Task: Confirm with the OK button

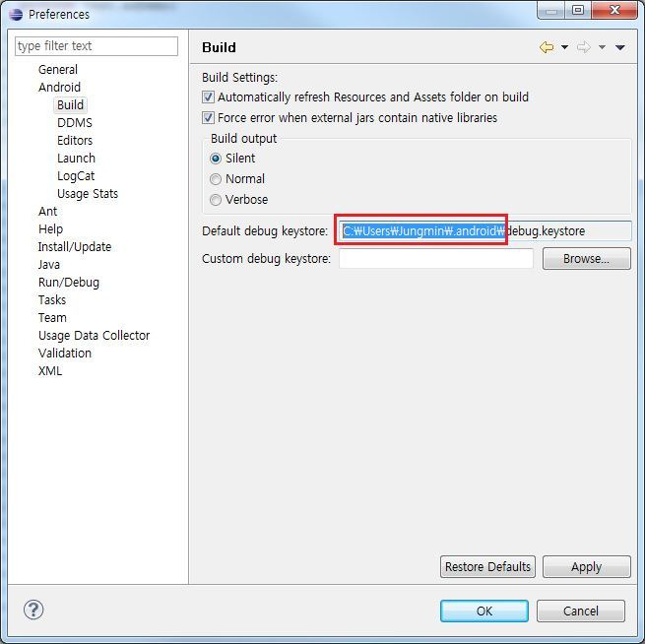Action: tap(484, 611)
